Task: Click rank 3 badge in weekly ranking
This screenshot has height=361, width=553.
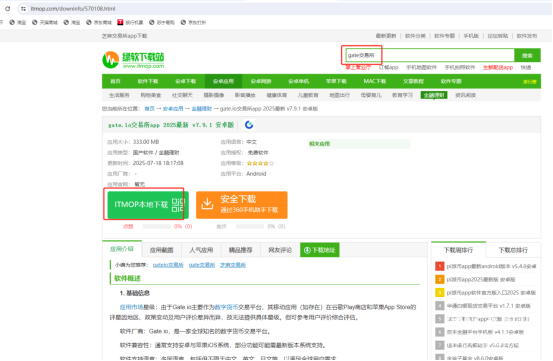Action: [439, 293]
